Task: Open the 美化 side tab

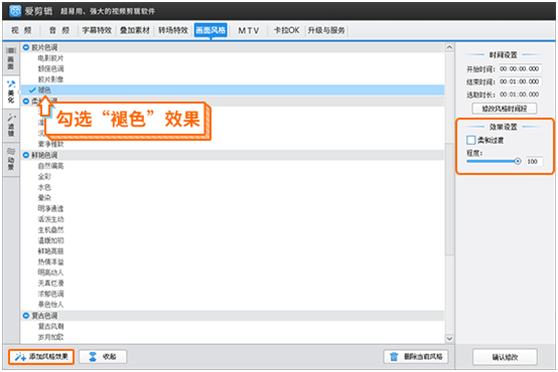Action: [x=11, y=92]
